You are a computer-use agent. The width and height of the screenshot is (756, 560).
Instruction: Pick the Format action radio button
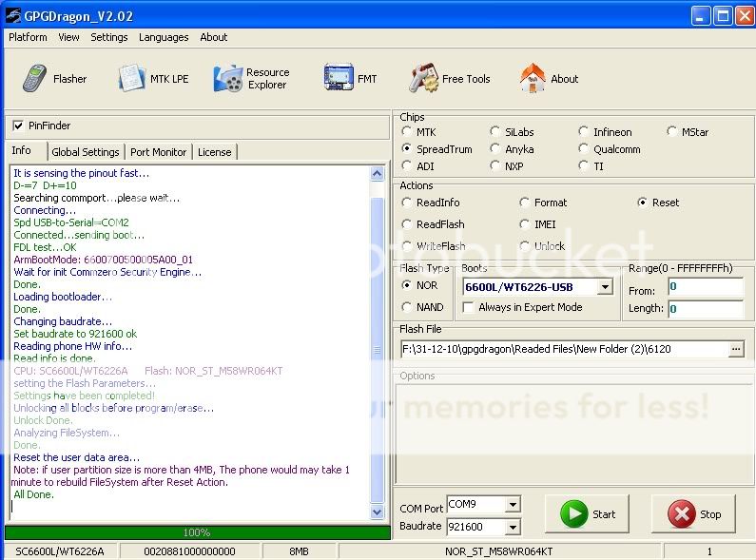tap(524, 203)
